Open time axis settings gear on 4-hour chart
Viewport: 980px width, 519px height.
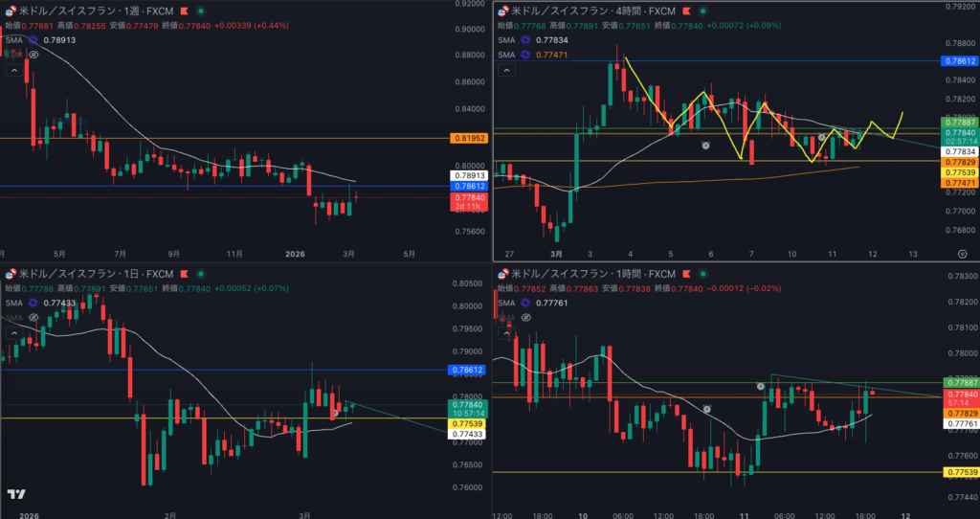961,252
